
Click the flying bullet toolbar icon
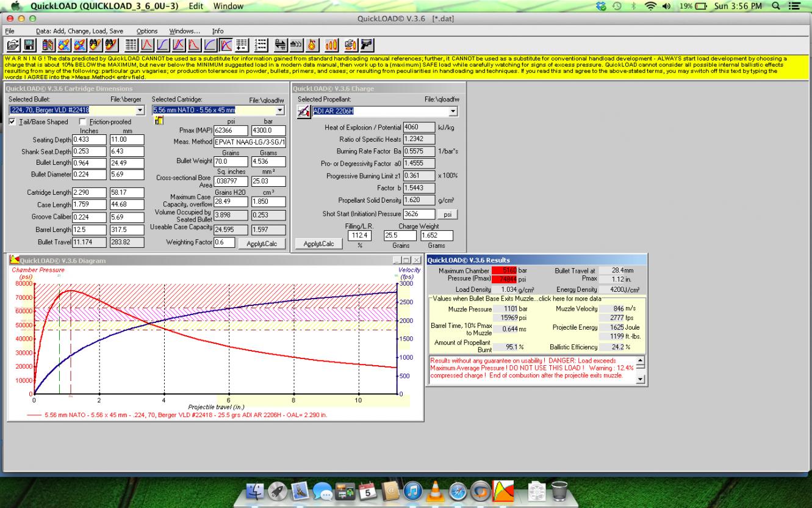point(296,45)
